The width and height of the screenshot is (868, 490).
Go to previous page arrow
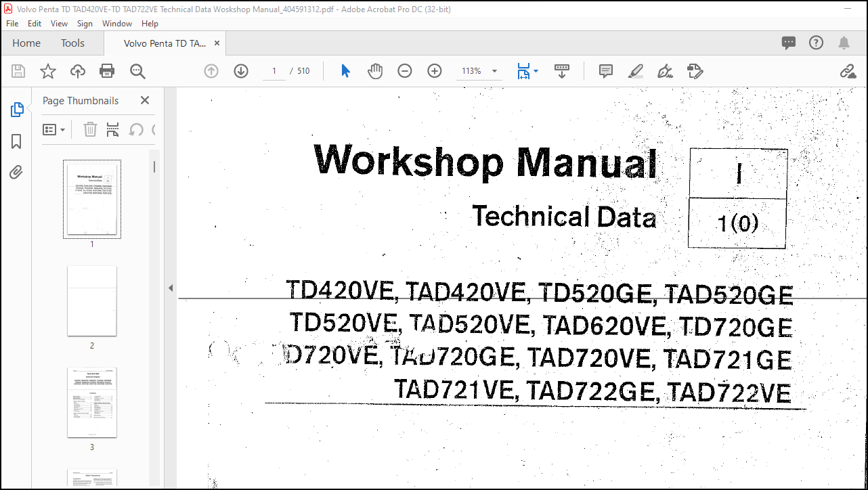click(x=211, y=71)
